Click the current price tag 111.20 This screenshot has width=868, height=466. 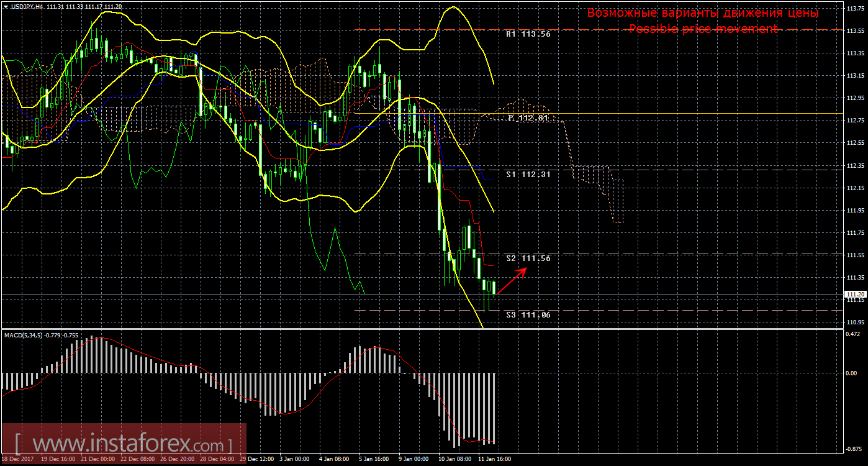pyautogui.click(x=854, y=294)
